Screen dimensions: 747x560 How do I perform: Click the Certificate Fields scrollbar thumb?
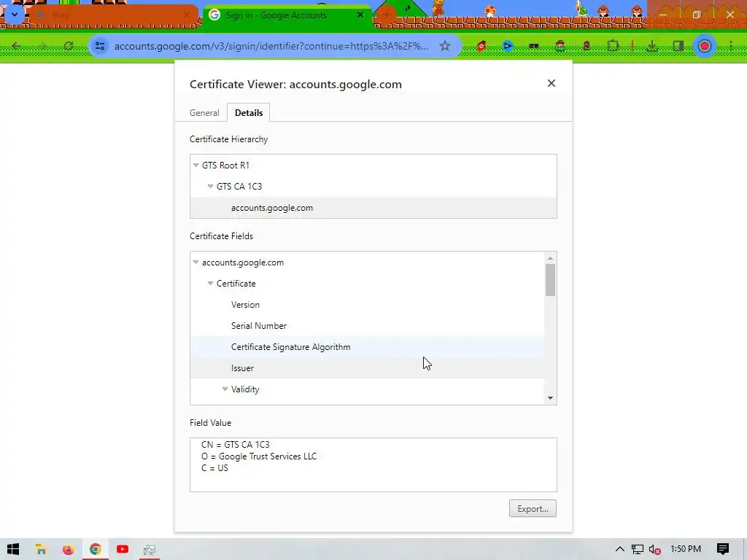pyautogui.click(x=550, y=280)
